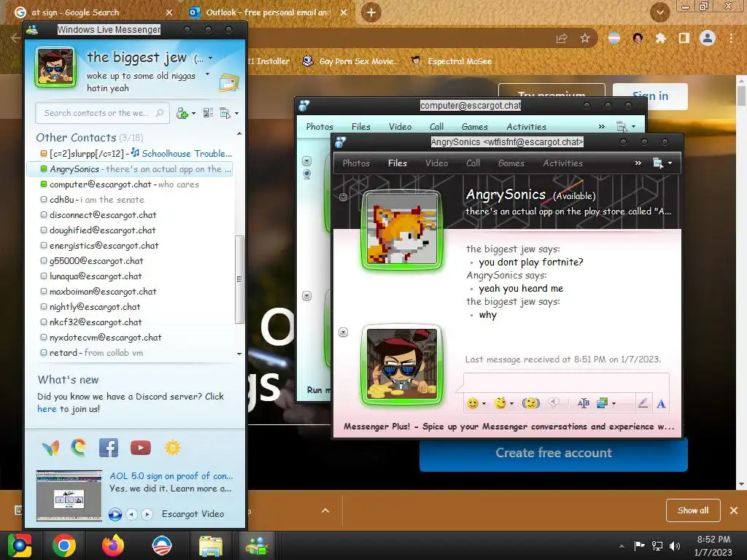Send a wink with the winking face

tap(500, 403)
